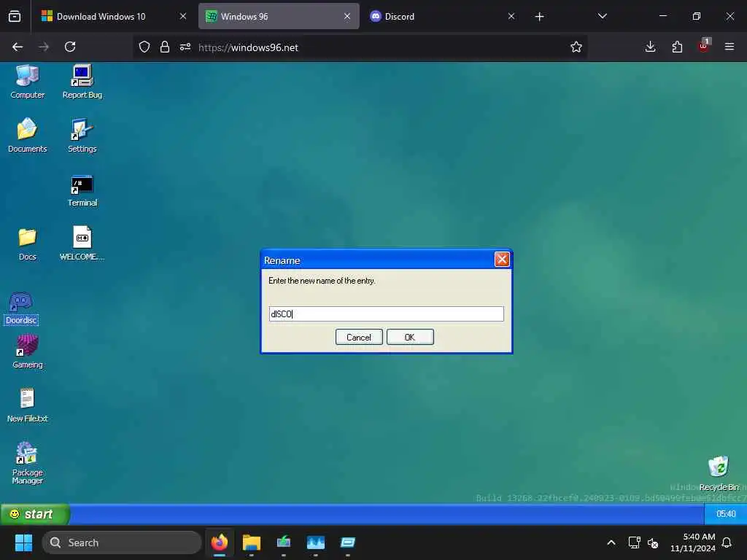
Task: Select the Doordisc desktop icon
Action: click(x=21, y=308)
